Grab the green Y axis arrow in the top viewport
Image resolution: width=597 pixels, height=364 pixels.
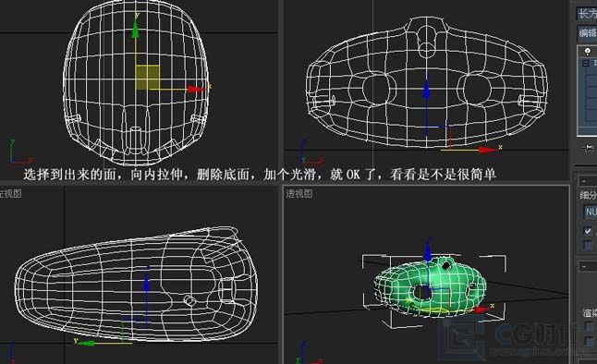(135, 30)
